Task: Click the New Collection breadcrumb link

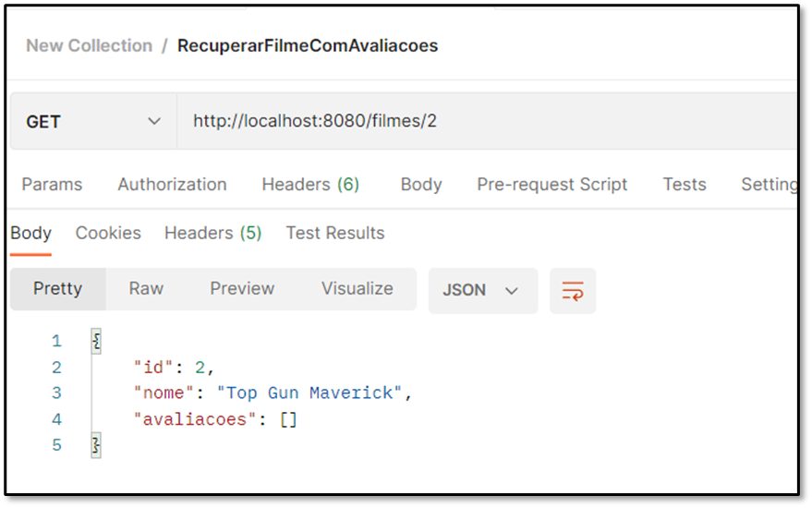Action: click(89, 45)
